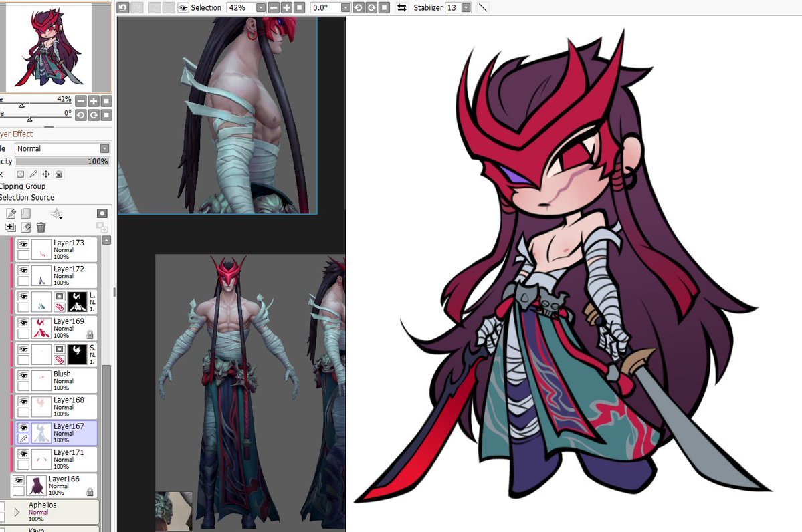Hide Layer172 using its eye icon
The image size is (802, 532).
[23, 270]
